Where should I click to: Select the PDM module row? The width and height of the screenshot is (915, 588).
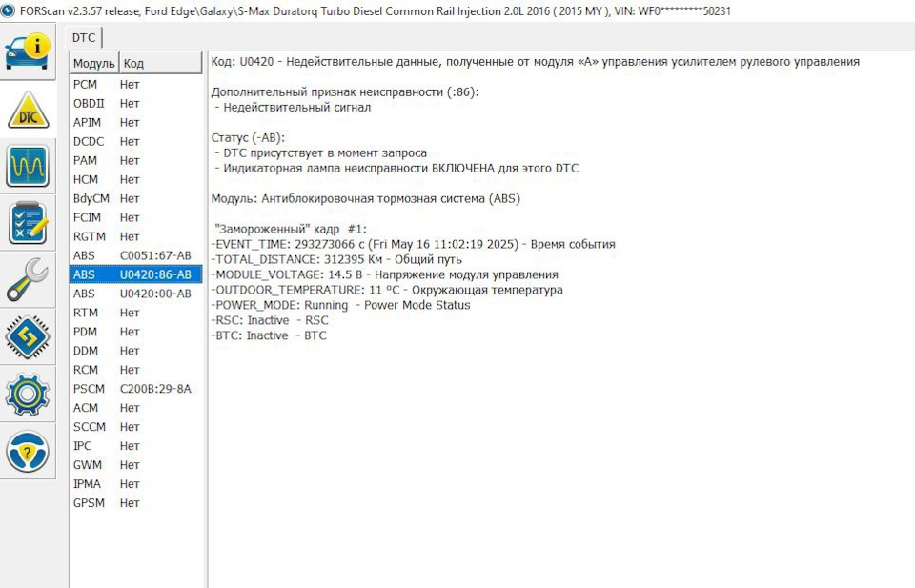tap(136, 332)
